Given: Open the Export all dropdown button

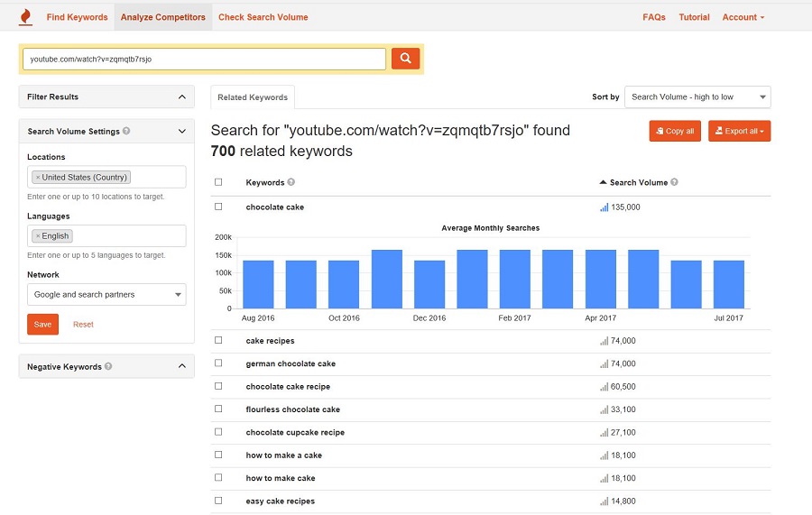Looking at the screenshot, I should (739, 131).
